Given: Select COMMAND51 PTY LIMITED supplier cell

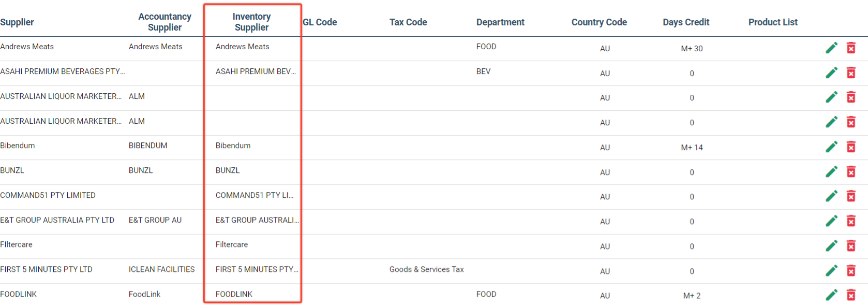Looking at the screenshot, I should tap(48, 195).
